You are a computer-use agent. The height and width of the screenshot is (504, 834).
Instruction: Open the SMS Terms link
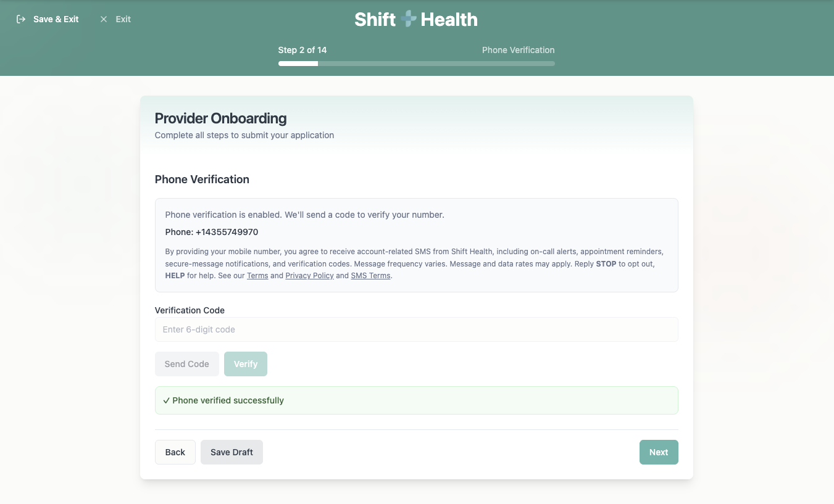[x=370, y=276]
